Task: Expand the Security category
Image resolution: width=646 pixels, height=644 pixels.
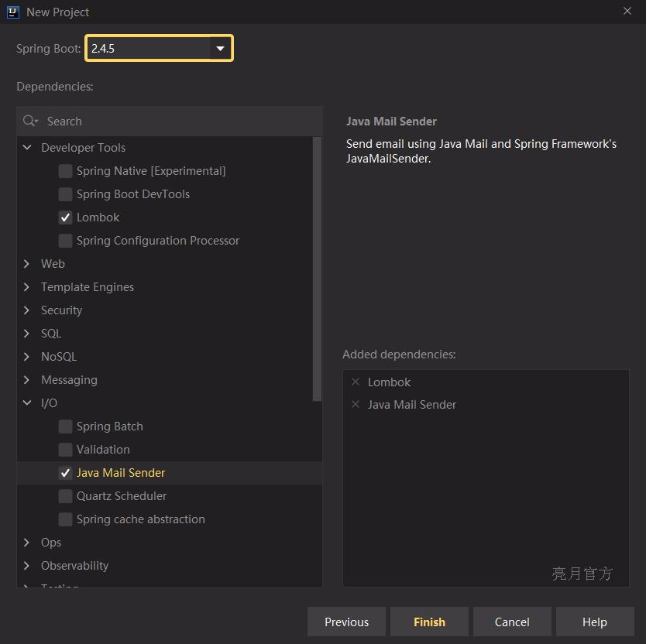Action: click(27, 310)
